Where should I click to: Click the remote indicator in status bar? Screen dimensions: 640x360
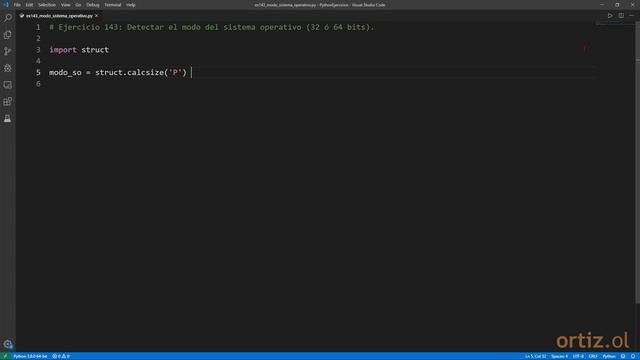5,356
